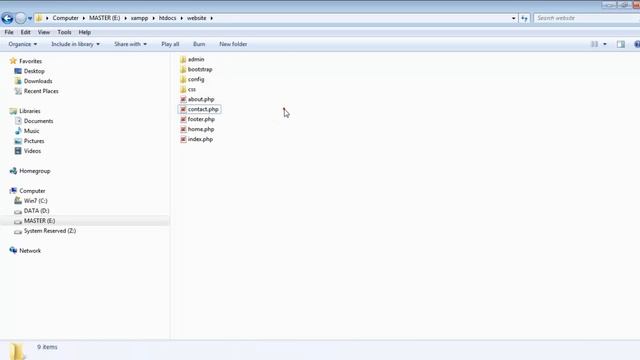
Task: Open the view options dropdown arrow
Action: [x=605, y=44]
